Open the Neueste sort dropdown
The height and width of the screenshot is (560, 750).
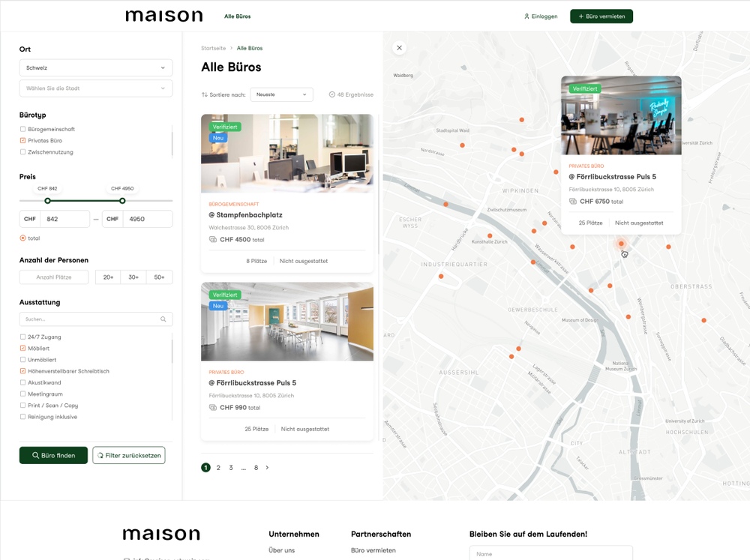(x=281, y=94)
